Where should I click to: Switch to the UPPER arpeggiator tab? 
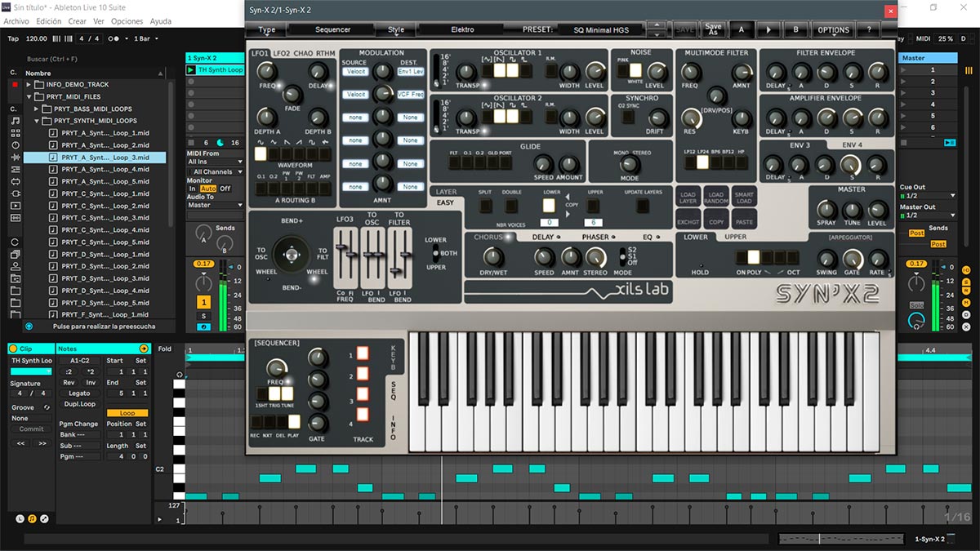click(736, 237)
